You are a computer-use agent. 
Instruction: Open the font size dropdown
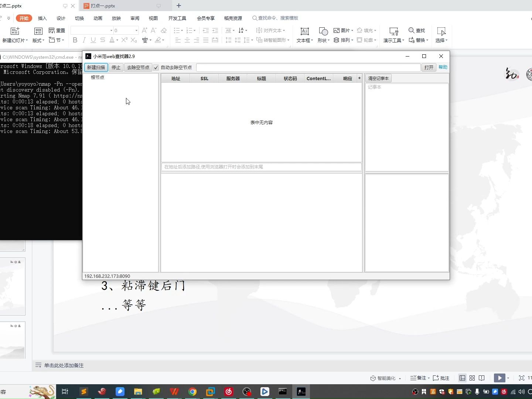pyautogui.click(x=136, y=30)
